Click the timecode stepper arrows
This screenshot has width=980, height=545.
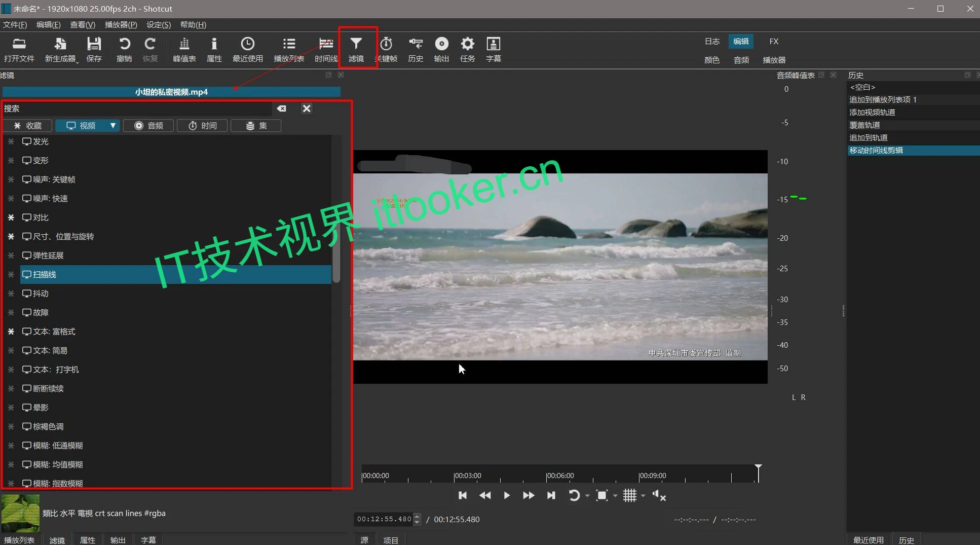pos(417,519)
